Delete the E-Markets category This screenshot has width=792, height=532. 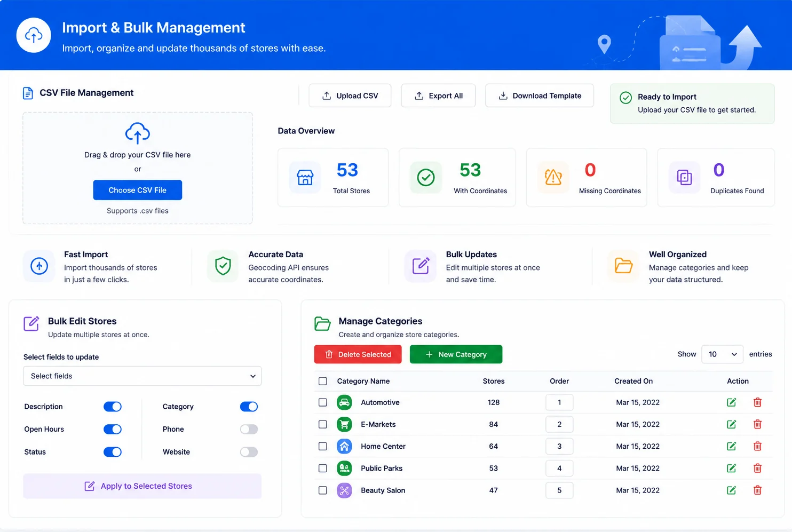tap(757, 424)
